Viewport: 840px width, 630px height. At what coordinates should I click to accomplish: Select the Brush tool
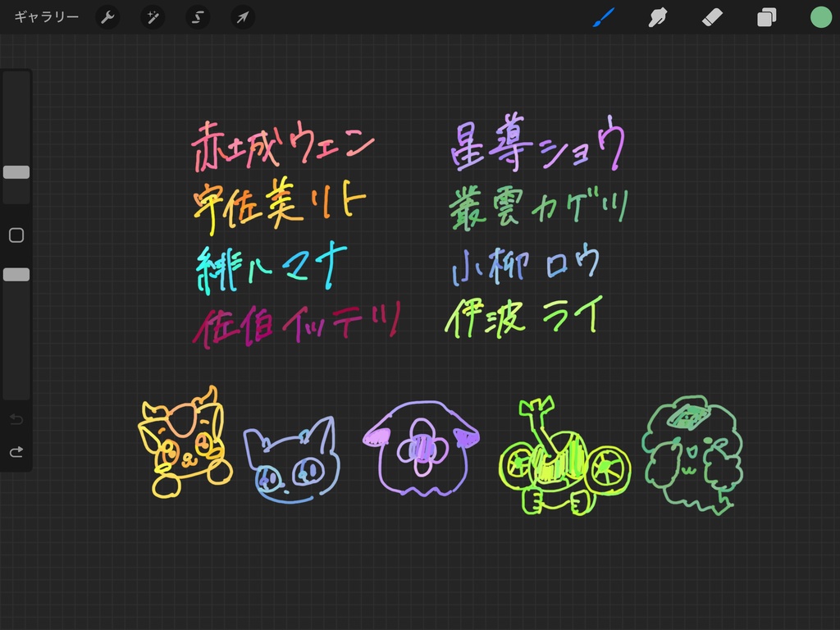pyautogui.click(x=604, y=17)
